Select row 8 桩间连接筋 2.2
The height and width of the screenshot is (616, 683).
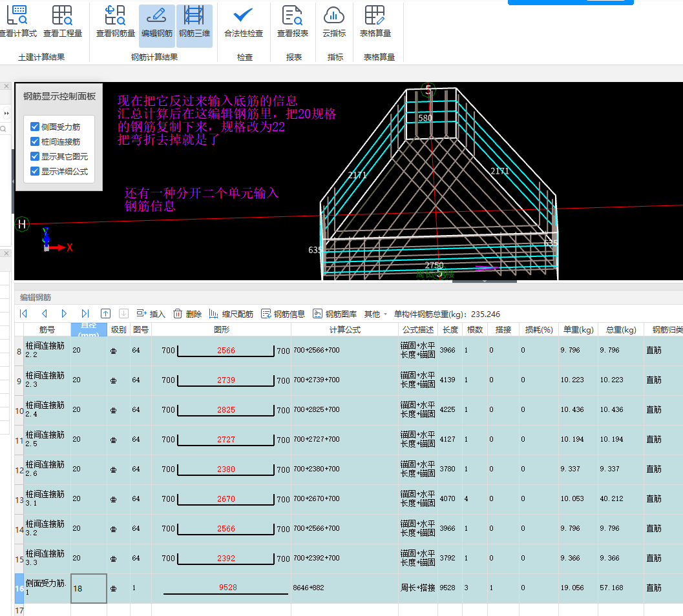click(19, 351)
